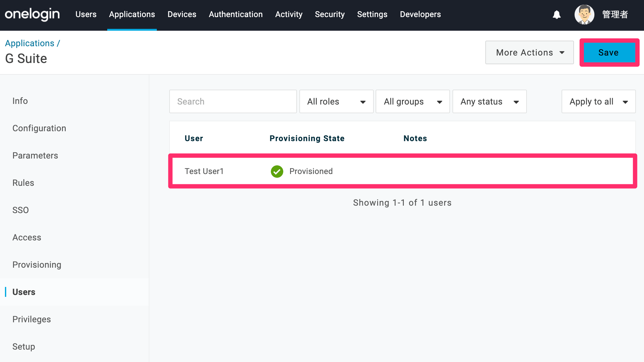Expand the Any status filter
The height and width of the screenshot is (362, 644).
click(x=489, y=101)
